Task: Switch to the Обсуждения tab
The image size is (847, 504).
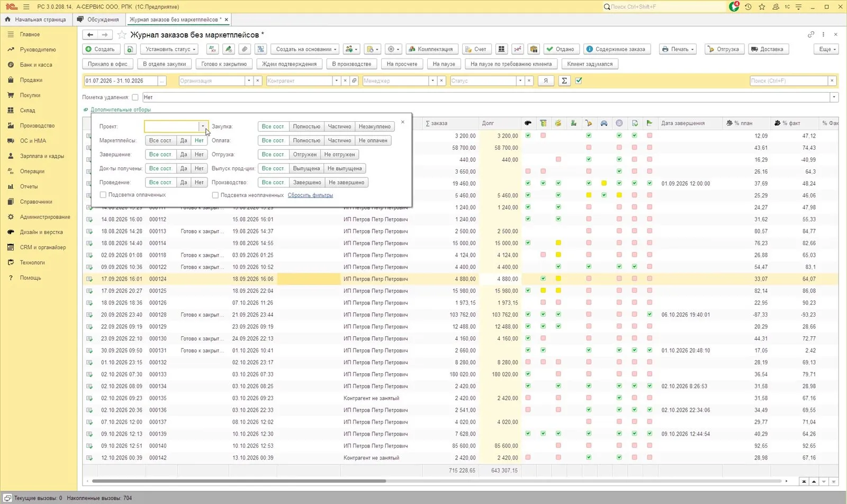Action: [98, 20]
